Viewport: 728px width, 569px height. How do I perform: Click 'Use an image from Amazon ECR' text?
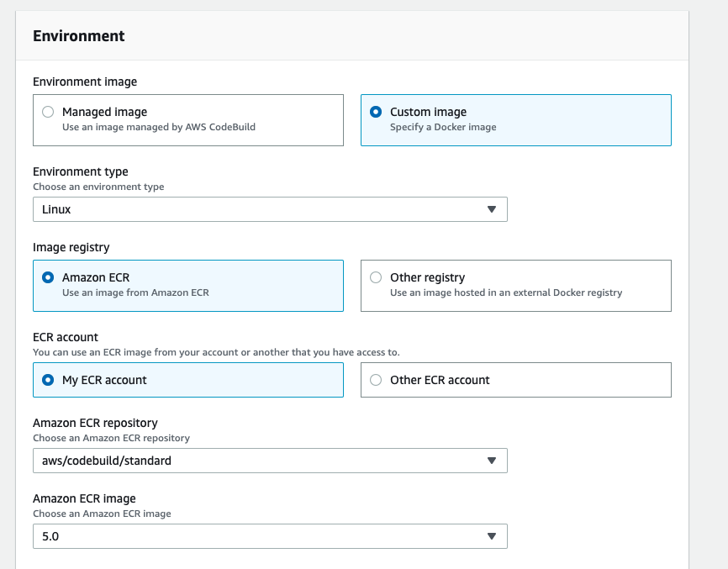pos(135,293)
